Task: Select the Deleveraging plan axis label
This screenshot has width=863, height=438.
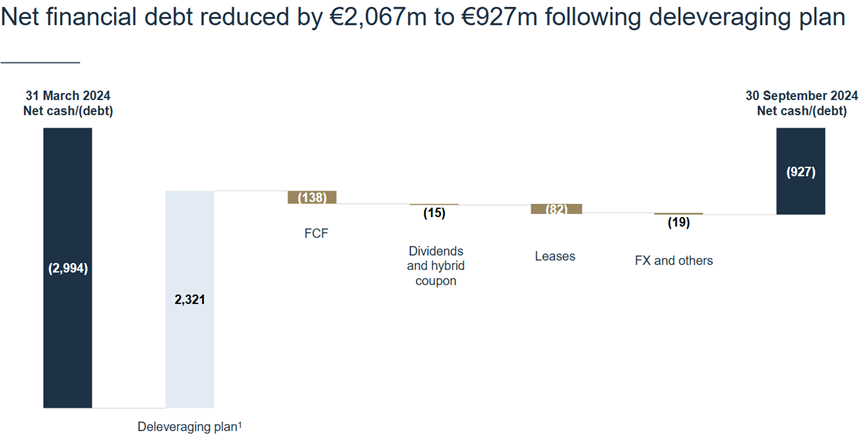Action: 189,426
